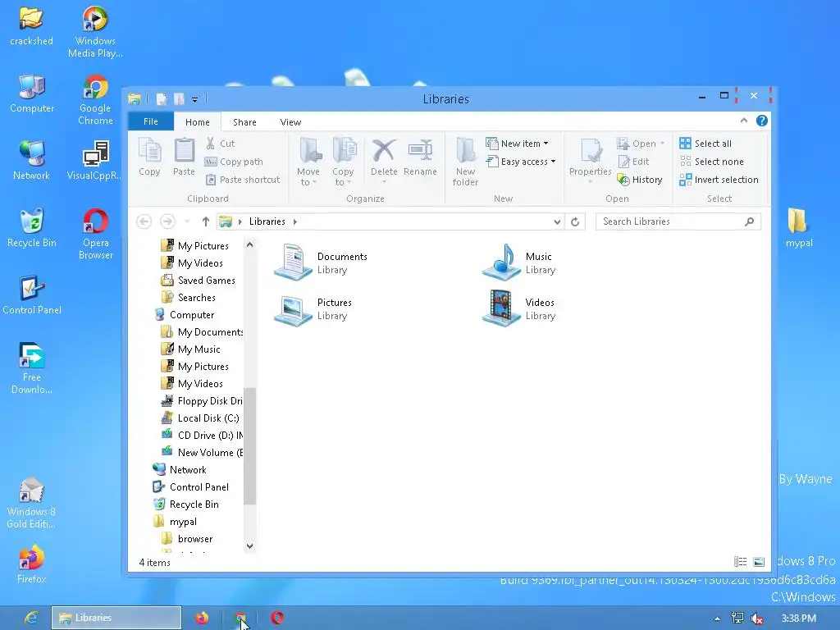
Task: Switch to details view icon in status bar
Action: click(x=741, y=561)
